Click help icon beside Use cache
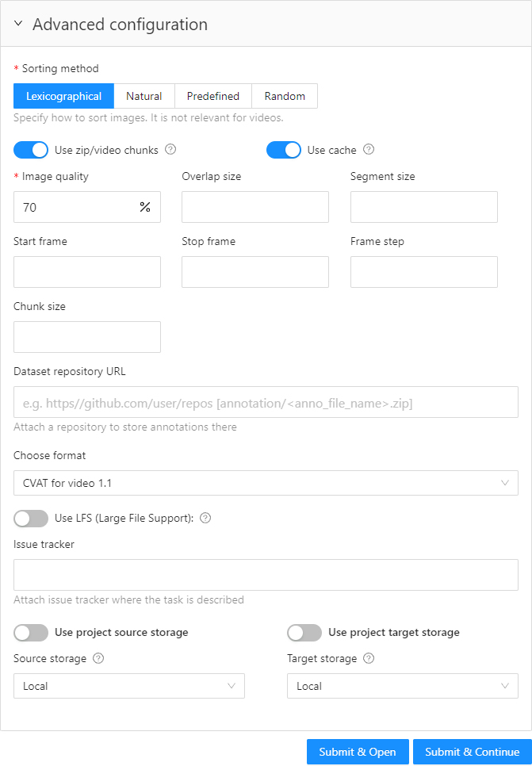Image resolution: width=532 pixels, height=766 pixels. point(369,150)
